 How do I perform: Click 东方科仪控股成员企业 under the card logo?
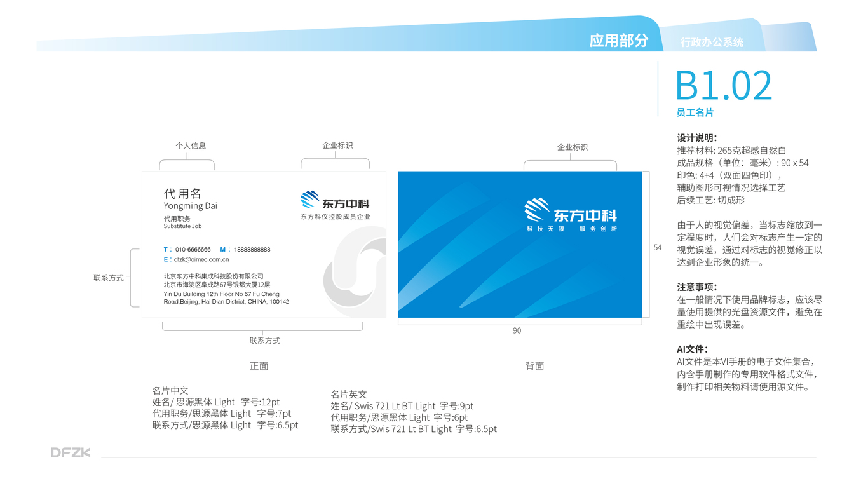[x=336, y=217]
